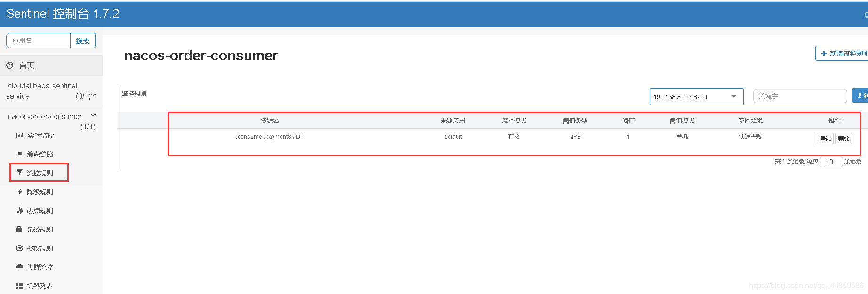Viewport: 868px width, 294px height.
Task: Click the 流控效果 column header
Action: pos(750,121)
